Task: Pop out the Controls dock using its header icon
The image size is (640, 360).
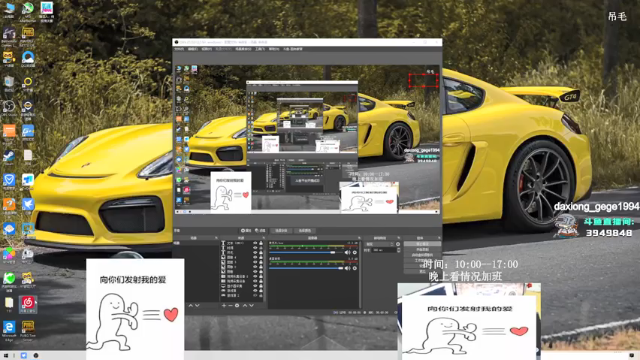Action: pos(439,238)
